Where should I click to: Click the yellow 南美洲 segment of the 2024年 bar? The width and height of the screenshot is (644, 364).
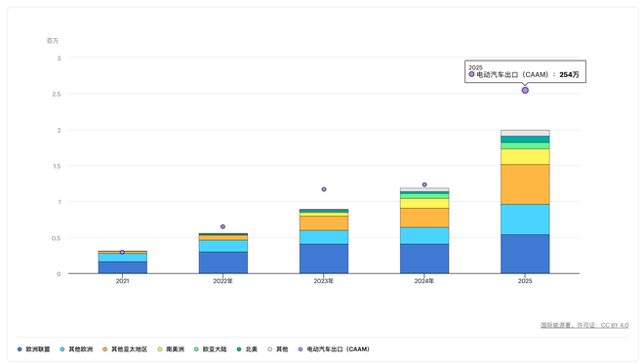tap(424, 203)
